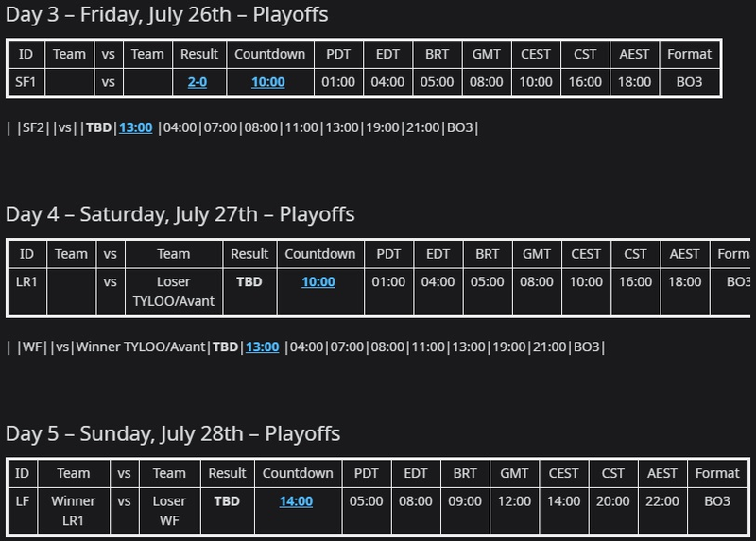Click the Countdown header in Day 3 table

tap(270, 54)
